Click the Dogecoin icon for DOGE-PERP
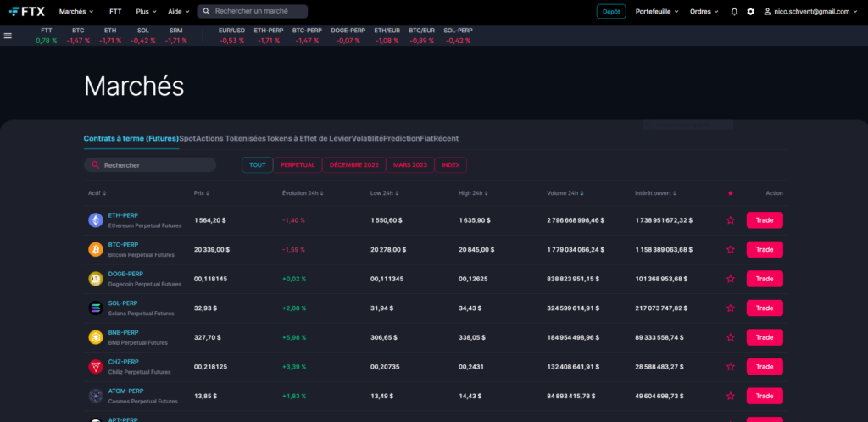Screen dimensions: 868x422 point(96,279)
